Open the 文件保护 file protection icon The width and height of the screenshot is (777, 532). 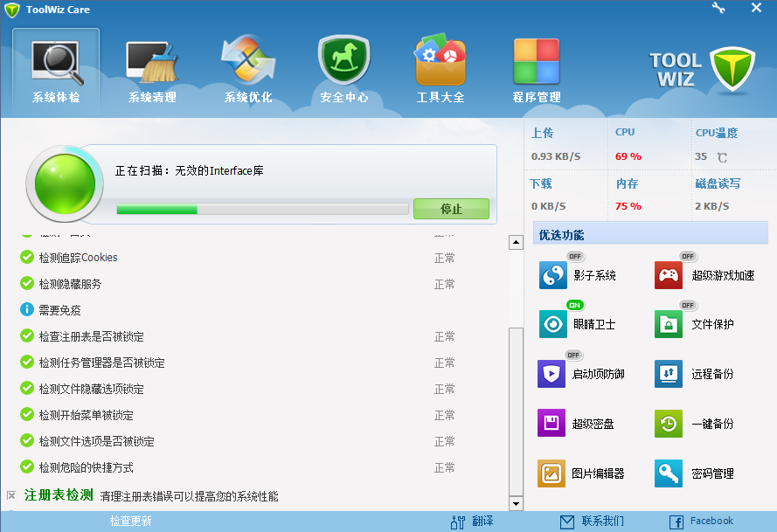click(x=669, y=324)
